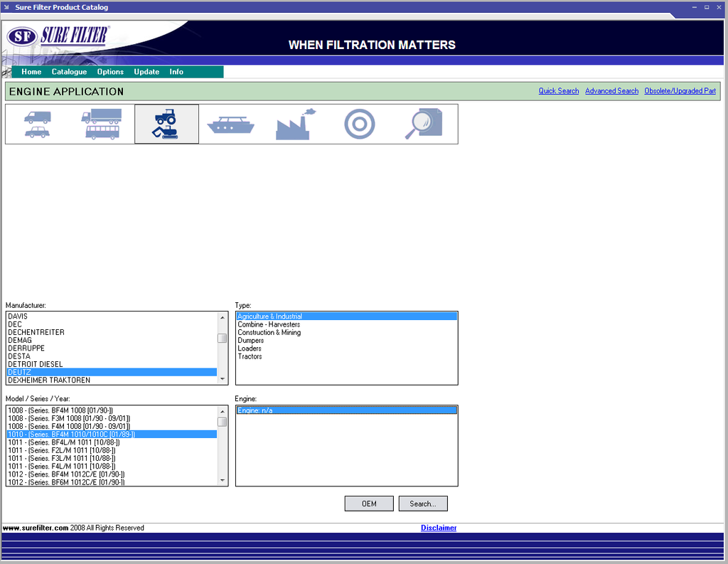Click Model list scroll up arrow
The image size is (728, 564).
click(223, 411)
